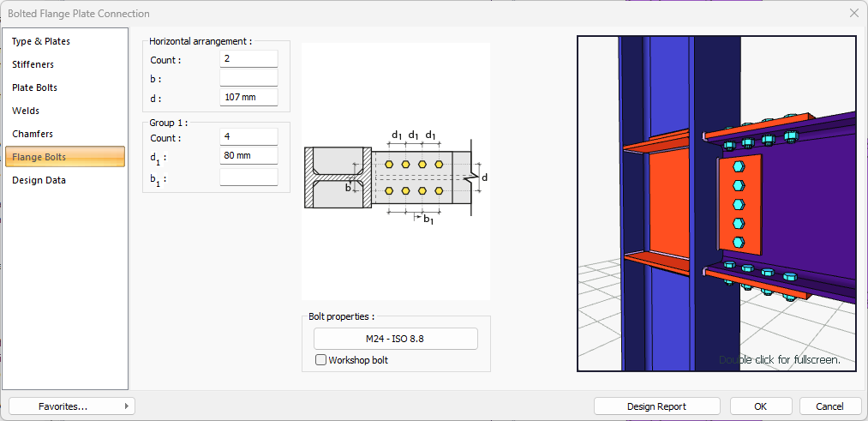Open the Design Data section
Image resolution: width=868 pixels, height=421 pixels.
pos(39,180)
